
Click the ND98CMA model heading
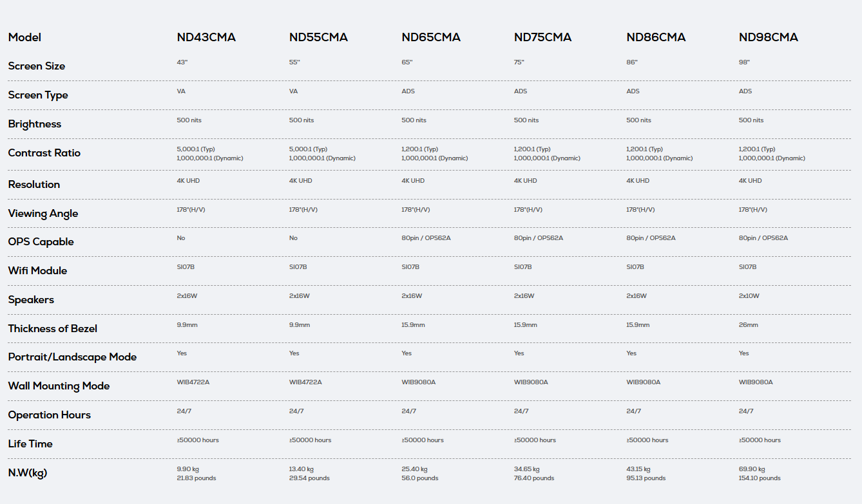(768, 37)
